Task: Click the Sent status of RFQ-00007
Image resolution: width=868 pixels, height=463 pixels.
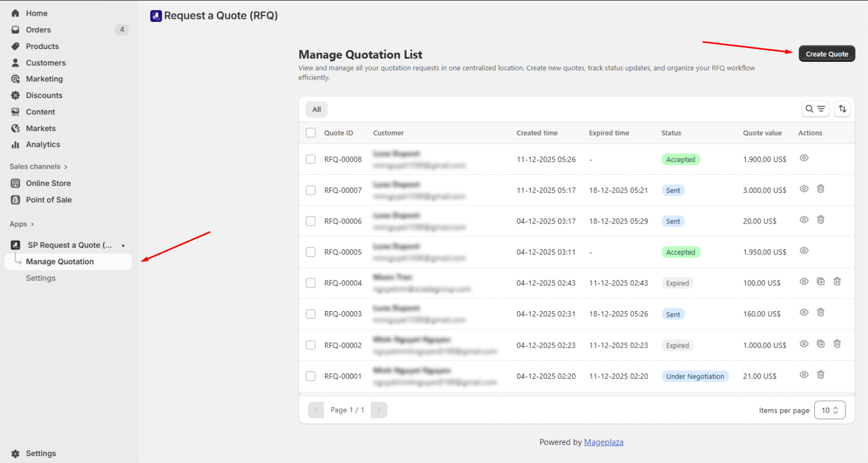Action: pyautogui.click(x=673, y=190)
